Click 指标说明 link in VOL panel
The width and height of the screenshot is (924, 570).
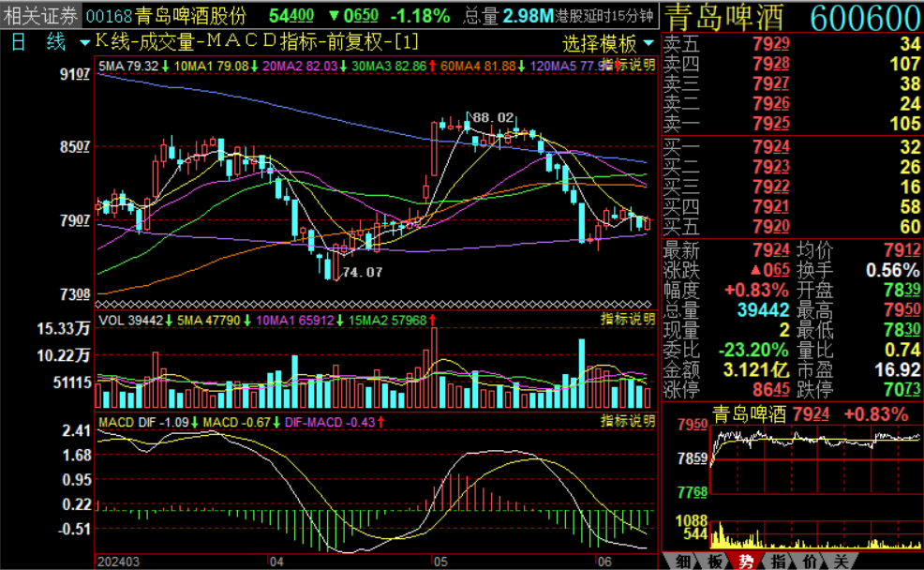pyautogui.click(x=628, y=320)
